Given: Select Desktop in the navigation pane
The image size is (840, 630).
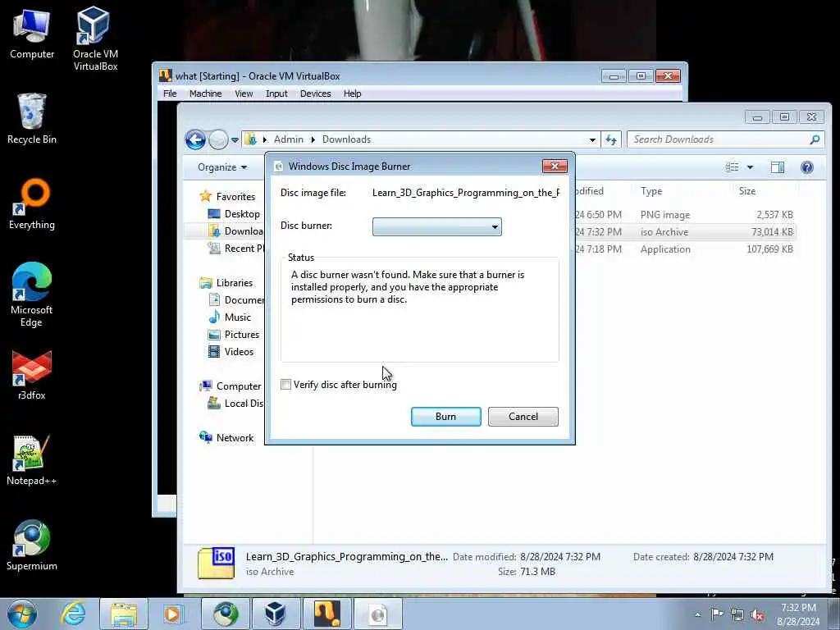Looking at the screenshot, I should [234, 214].
